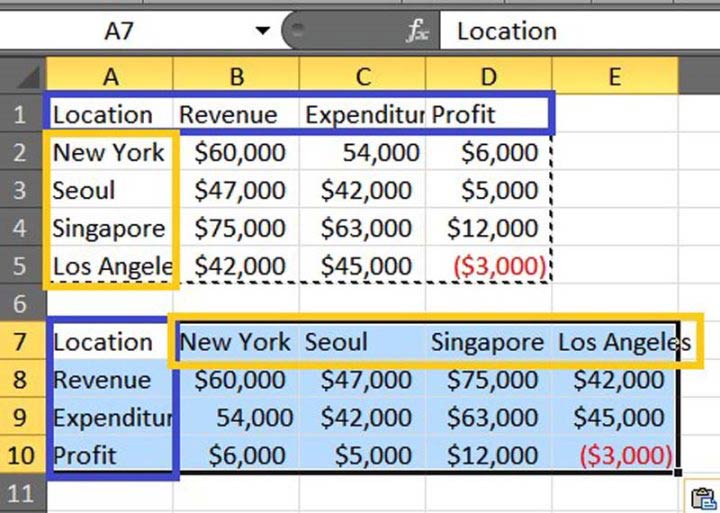Screen dimensions: 720x513
Task: Click cell D10 with $12,000
Action: click(489, 455)
